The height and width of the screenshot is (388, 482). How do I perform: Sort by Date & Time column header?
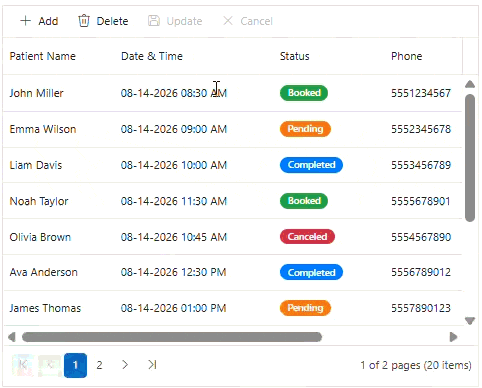[152, 56]
